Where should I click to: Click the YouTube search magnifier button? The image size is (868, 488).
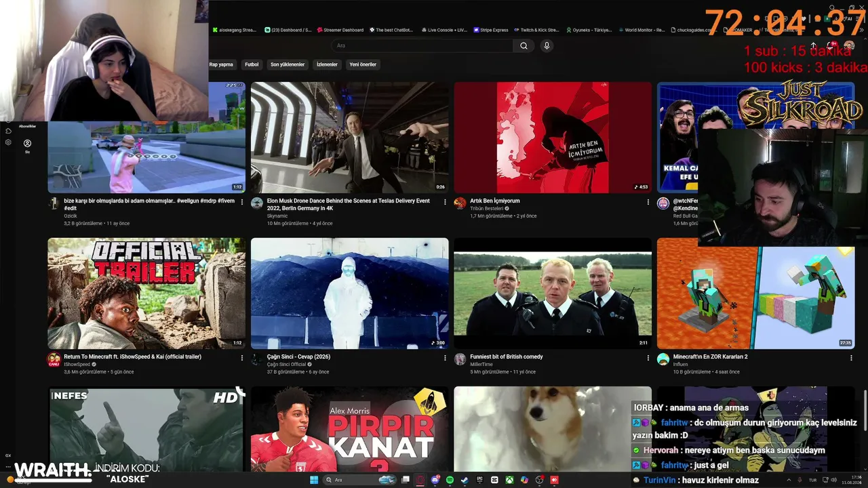click(524, 45)
